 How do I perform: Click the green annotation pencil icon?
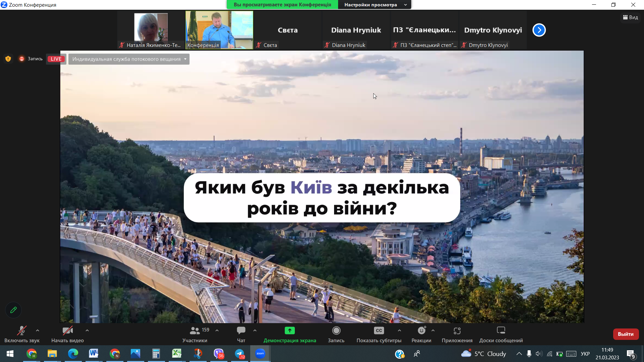click(x=13, y=310)
